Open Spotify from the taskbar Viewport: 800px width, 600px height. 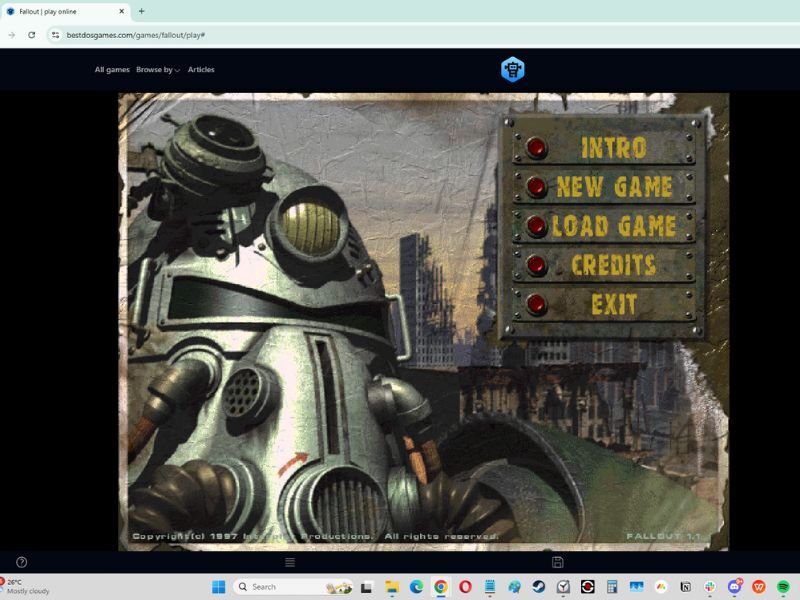click(786, 587)
